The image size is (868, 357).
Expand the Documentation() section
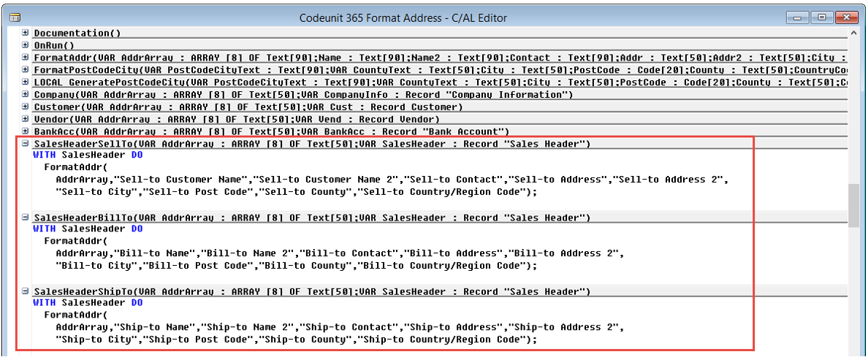[26, 33]
